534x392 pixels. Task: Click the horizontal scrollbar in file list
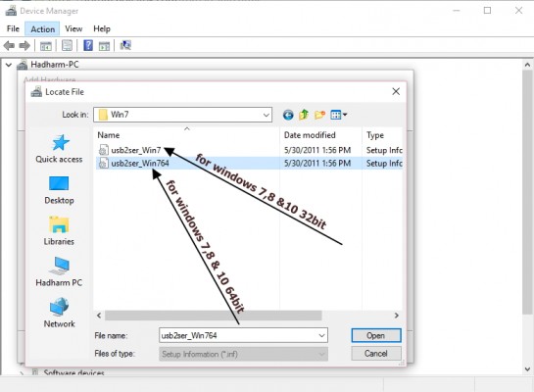click(214, 316)
